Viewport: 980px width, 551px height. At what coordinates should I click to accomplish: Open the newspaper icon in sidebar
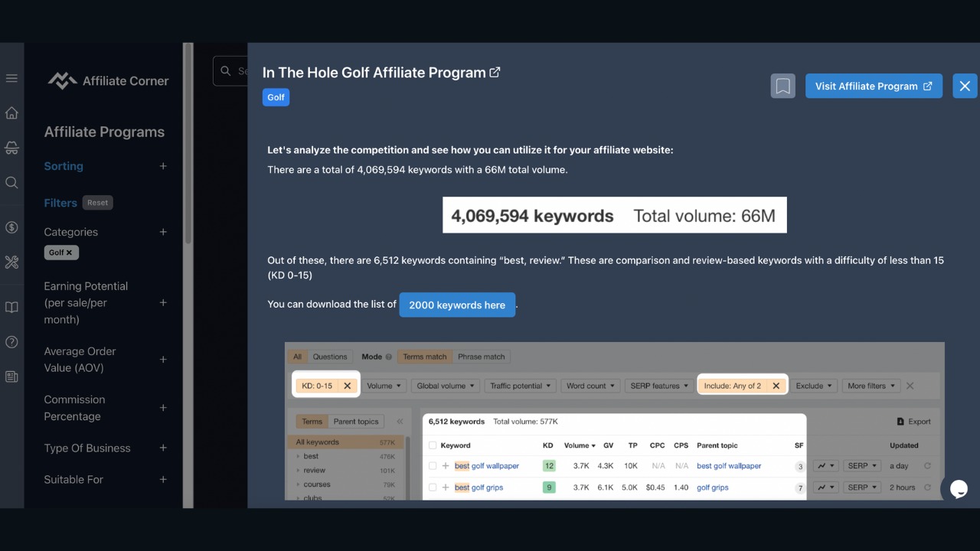point(11,377)
